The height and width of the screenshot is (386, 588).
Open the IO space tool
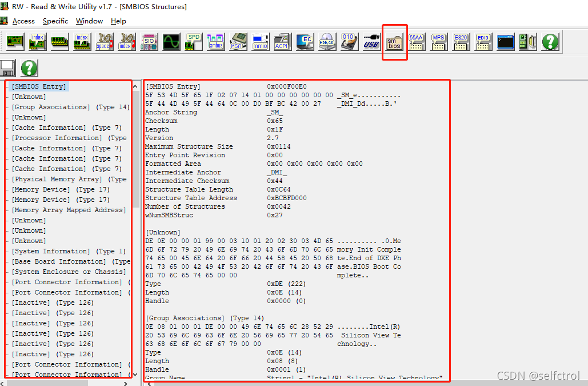pyautogui.click(x=104, y=42)
